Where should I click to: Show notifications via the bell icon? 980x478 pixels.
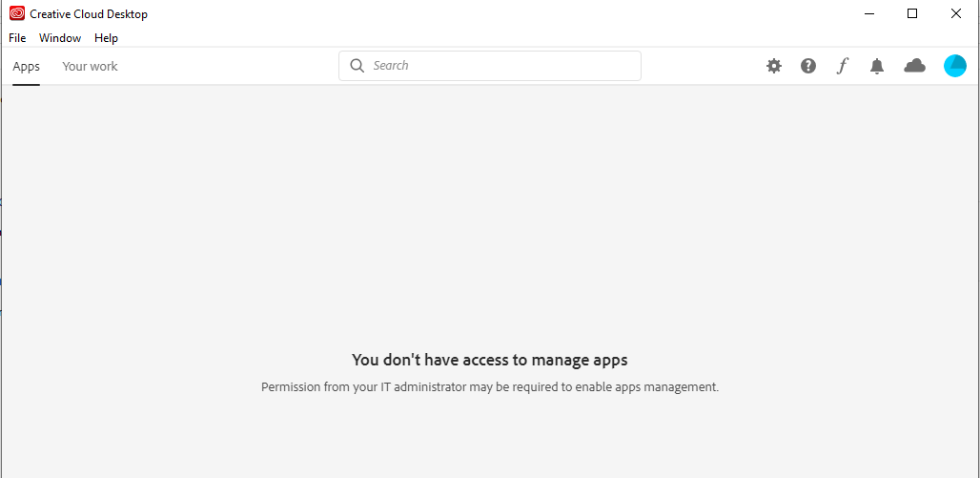[x=877, y=66]
